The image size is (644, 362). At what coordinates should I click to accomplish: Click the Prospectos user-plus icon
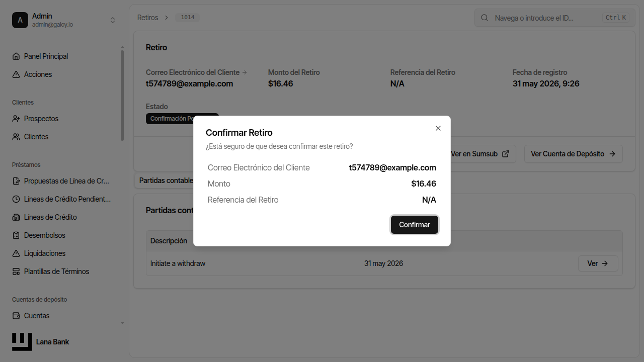pos(16,119)
